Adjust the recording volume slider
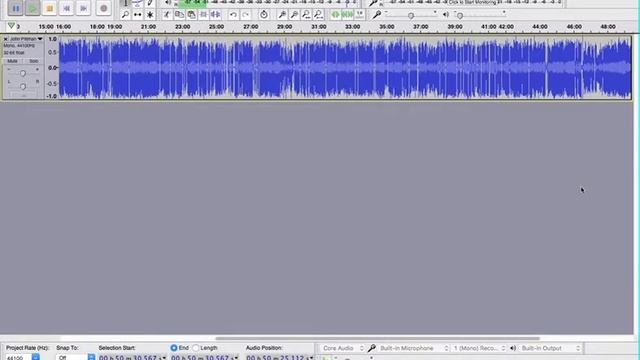 click(411, 16)
